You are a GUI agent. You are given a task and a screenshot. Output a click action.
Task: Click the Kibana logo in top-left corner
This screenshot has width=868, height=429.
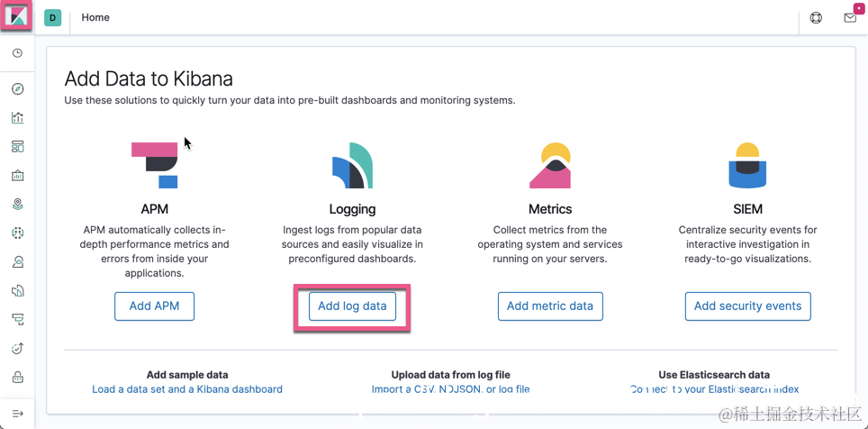(x=18, y=16)
